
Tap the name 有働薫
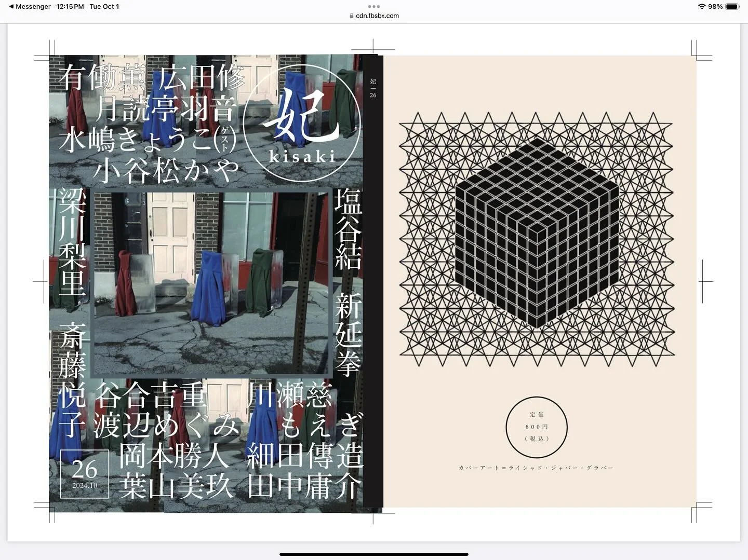(102, 78)
